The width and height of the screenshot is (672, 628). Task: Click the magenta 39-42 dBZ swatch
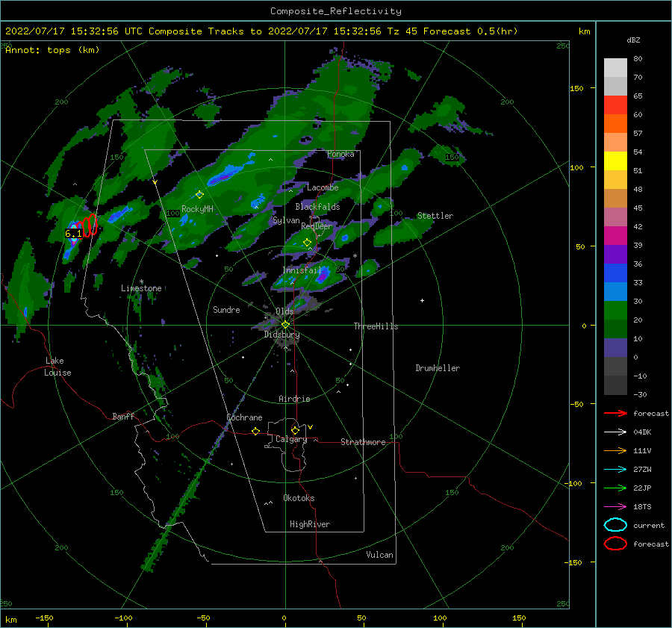point(615,236)
